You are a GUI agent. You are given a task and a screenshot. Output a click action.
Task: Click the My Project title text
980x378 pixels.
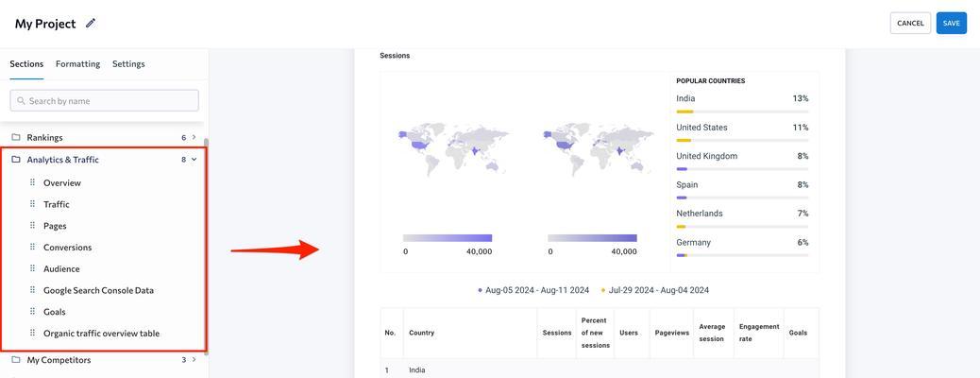pyautogui.click(x=45, y=24)
